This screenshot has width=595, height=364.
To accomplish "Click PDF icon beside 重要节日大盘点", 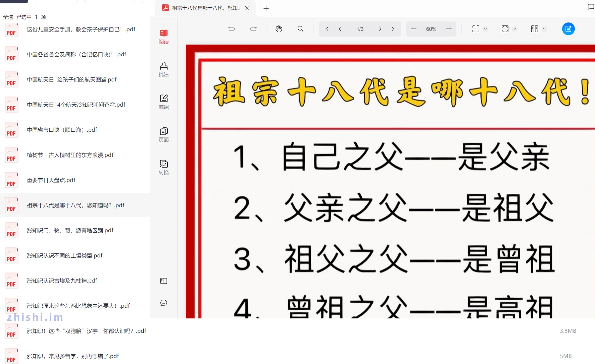I will click(11, 180).
